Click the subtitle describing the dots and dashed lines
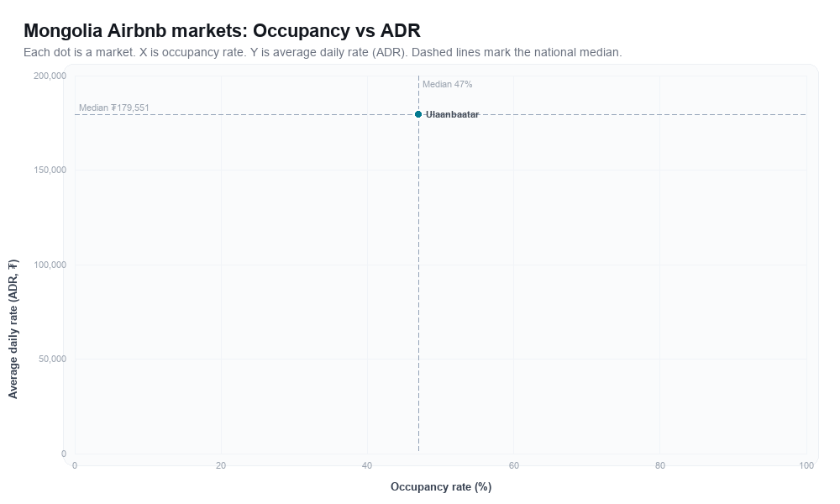The image size is (840, 504). 323,52
